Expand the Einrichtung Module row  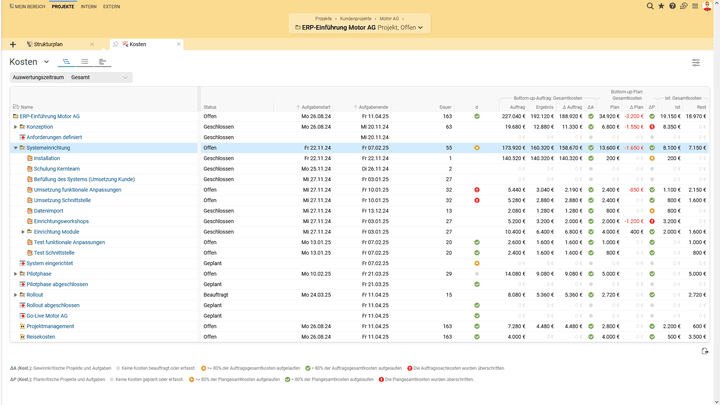22,232
